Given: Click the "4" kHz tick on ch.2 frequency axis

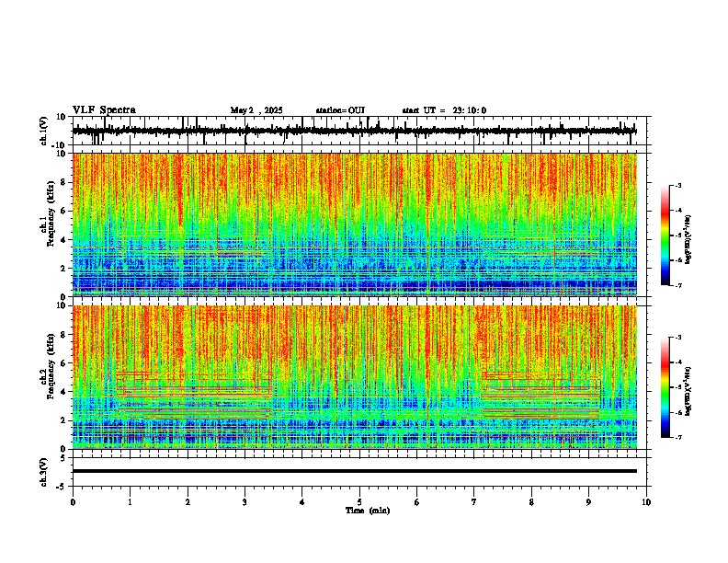Looking at the screenshot, I should pyautogui.click(x=63, y=392).
